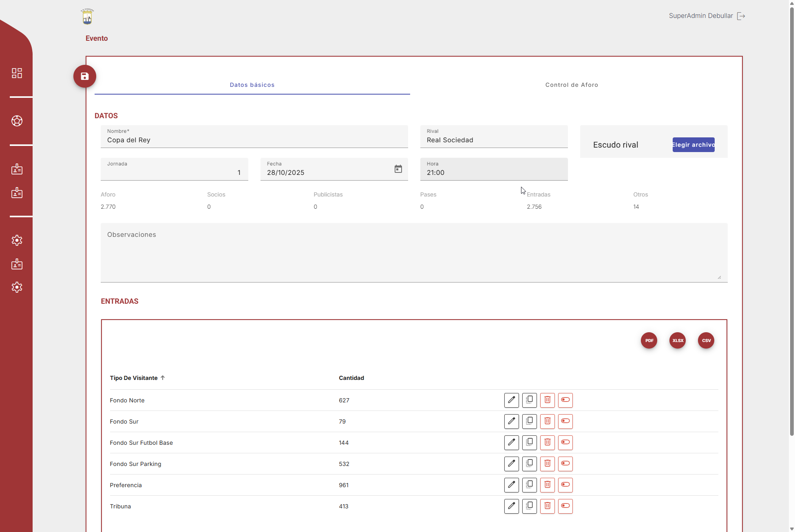Toggle the Tribuna row switch
The image size is (795, 532).
point(565,506)
